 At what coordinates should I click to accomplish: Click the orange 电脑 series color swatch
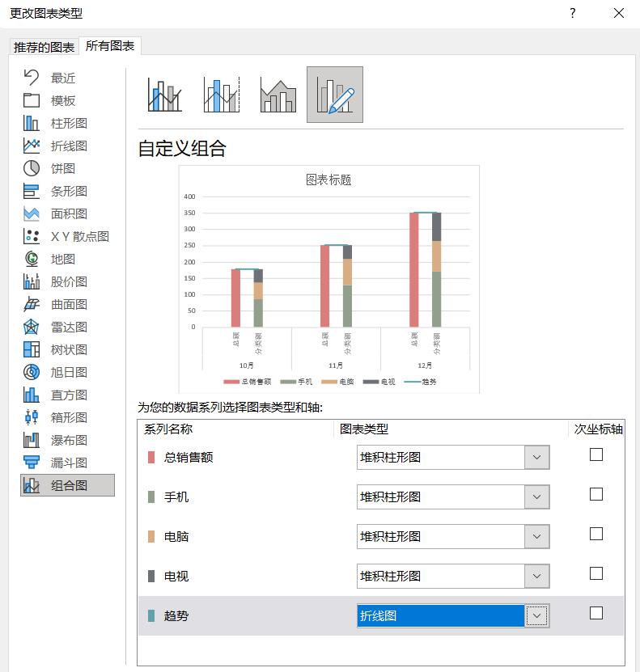(x=151, y=537)
